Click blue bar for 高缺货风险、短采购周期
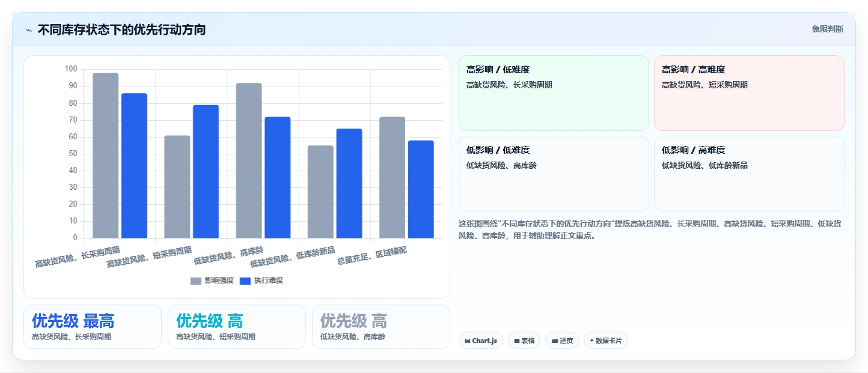Screen dimensions: 868x373 coord(206,171)
